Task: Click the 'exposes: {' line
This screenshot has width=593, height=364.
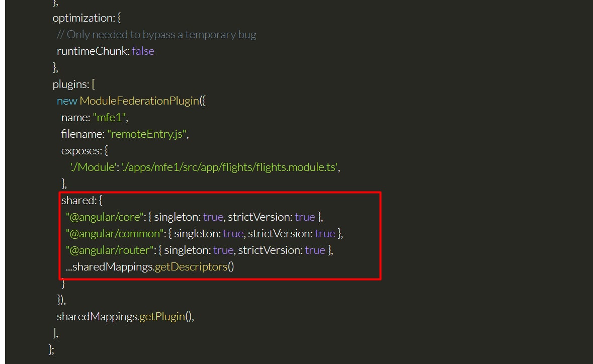Action: coord(84,151)
